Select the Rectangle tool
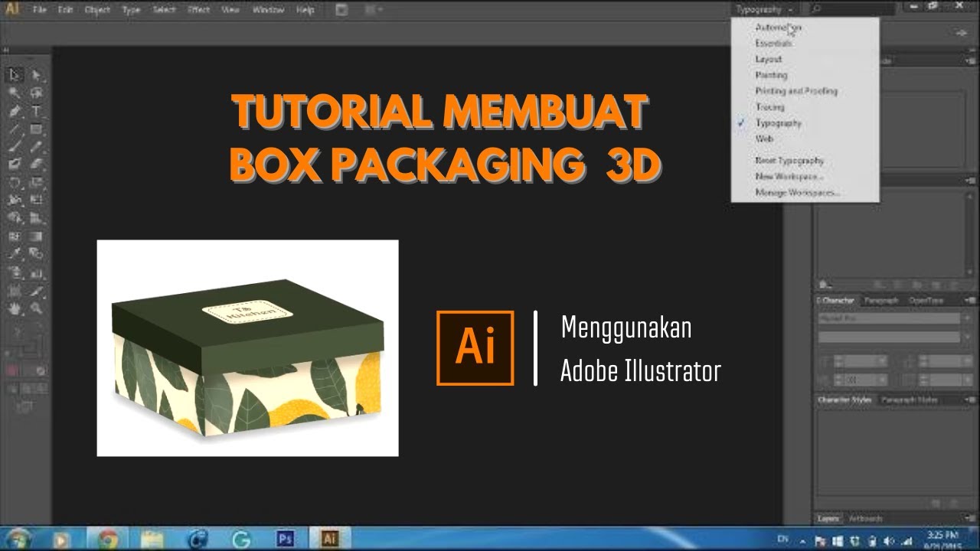The height and width of the screenshot is (551, 980). pyautogui.click(x=36, y=129)
